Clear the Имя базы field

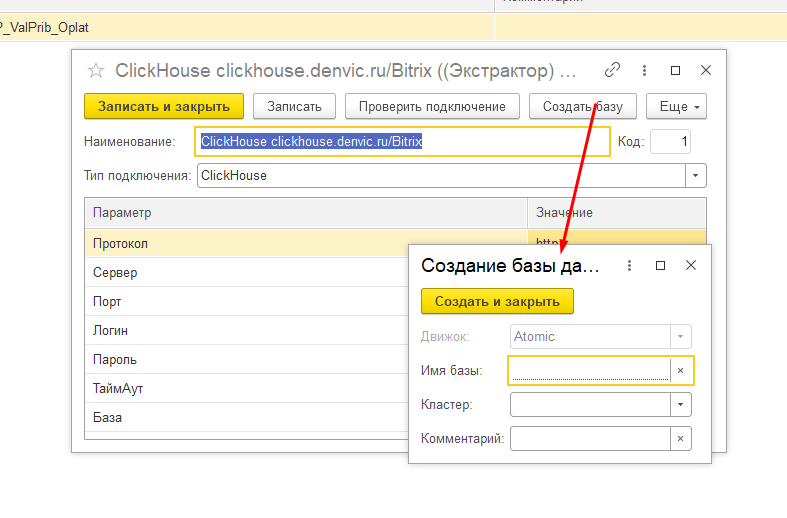tap(681, 370)
